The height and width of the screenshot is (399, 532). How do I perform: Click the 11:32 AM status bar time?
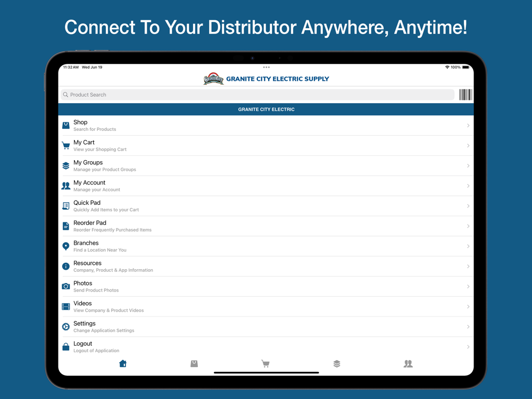pyautogui.click(x=71, y=67)
